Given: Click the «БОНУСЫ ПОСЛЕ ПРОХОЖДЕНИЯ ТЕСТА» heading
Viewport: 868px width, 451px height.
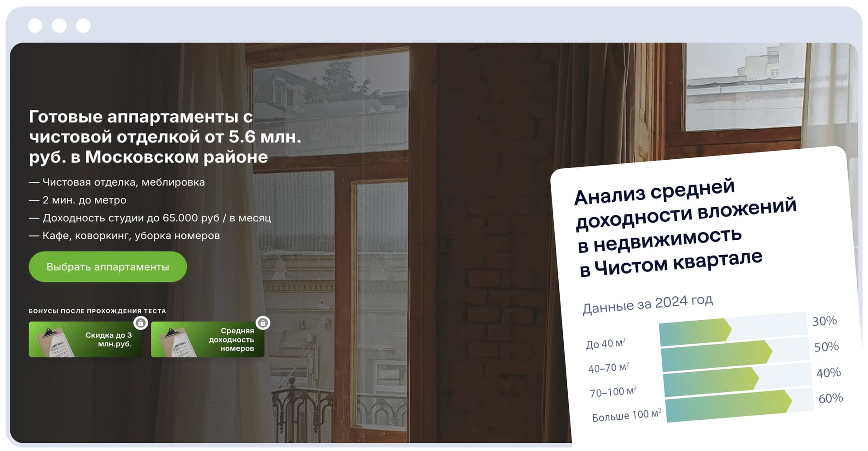Looking at the screenshot, I should (97, 311).
